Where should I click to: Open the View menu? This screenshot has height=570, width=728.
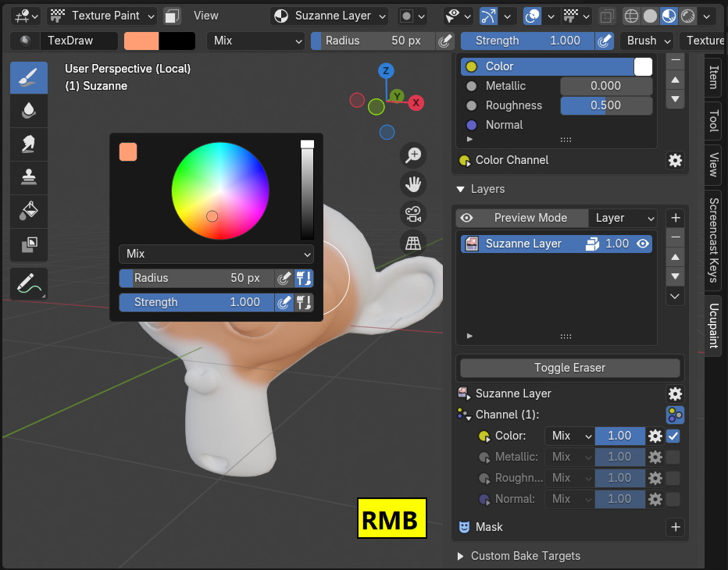205,16
